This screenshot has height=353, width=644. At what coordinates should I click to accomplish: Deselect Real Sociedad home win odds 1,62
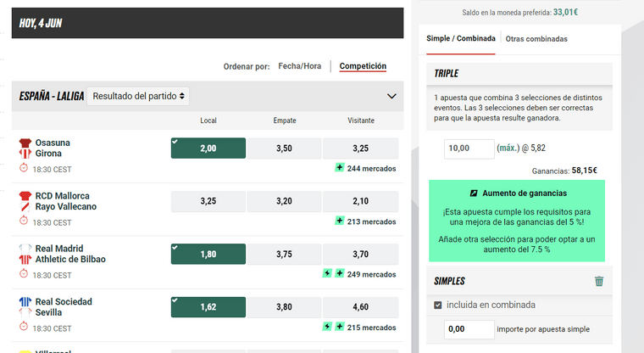(208, 307)
